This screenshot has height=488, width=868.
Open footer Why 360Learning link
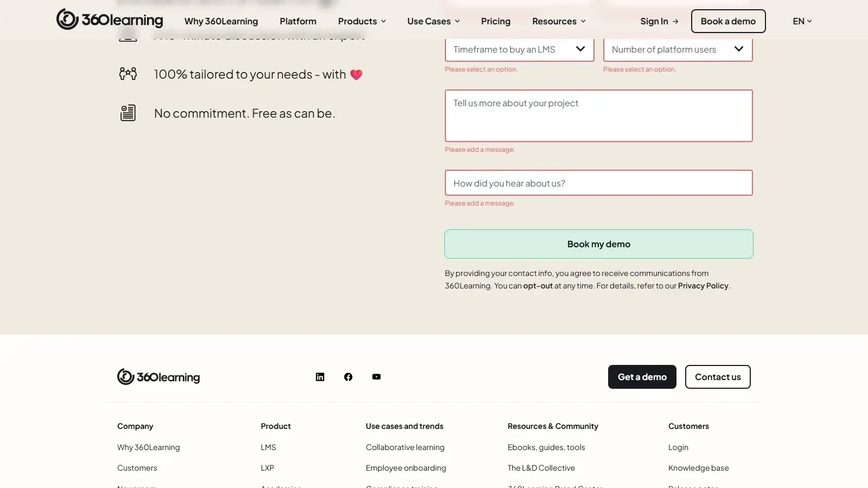tap(149, 447)
